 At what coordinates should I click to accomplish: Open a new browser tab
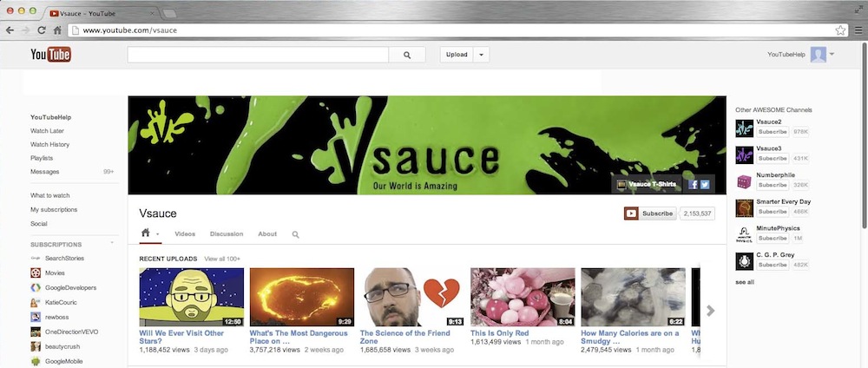(x=170, y=13)
